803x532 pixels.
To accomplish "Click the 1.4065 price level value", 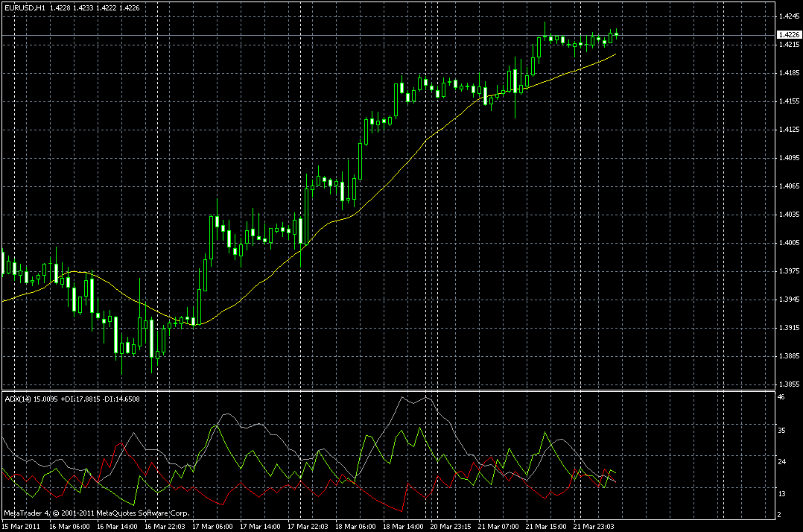I will (789, 186).
